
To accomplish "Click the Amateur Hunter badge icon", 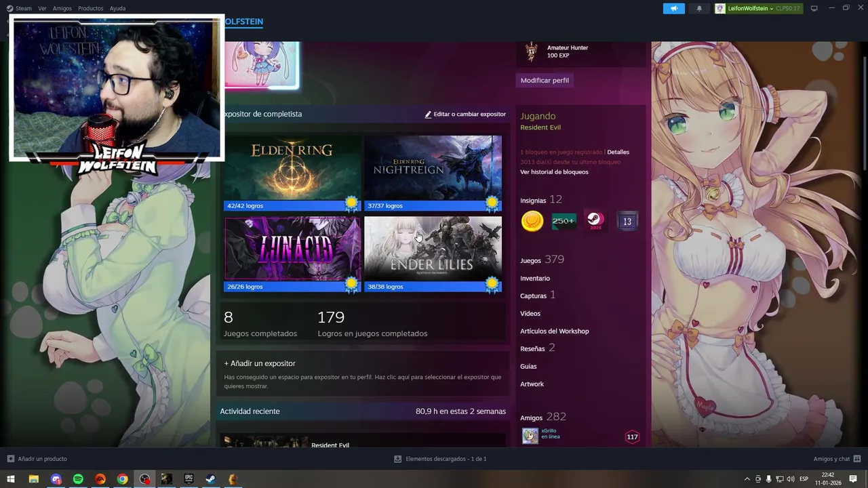I will coord(531,52).
